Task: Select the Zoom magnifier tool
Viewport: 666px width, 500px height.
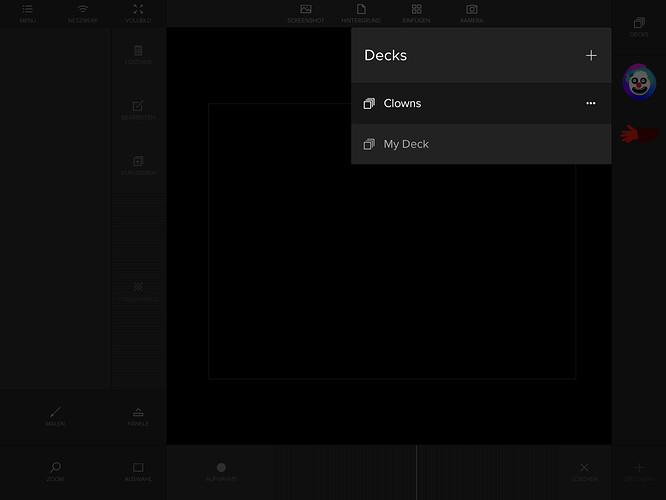Action: click(x=55, y=470)
